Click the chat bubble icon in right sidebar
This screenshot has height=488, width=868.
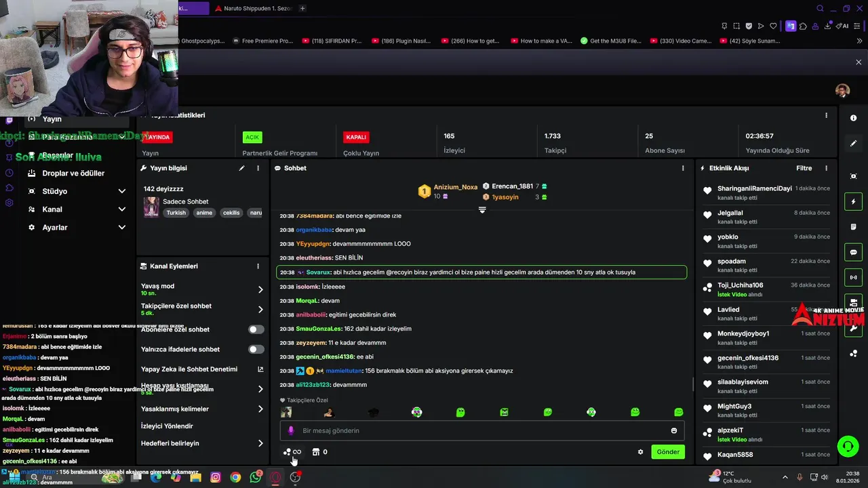854,252
